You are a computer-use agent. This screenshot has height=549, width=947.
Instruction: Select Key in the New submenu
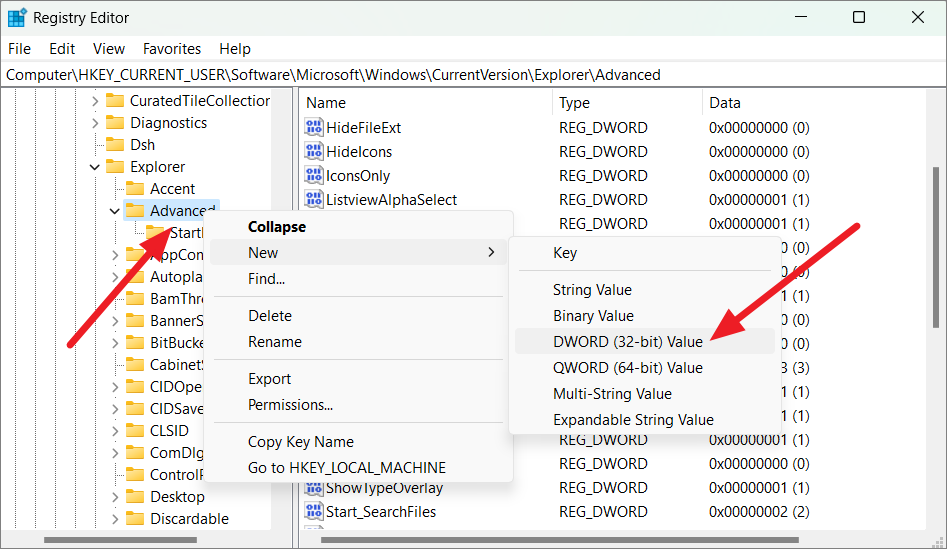645,253
